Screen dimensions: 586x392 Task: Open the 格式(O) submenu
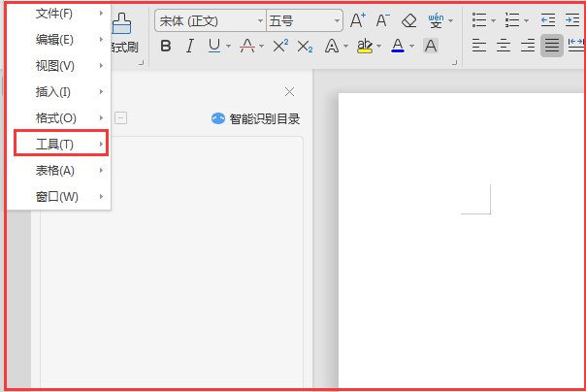[59, 118]
